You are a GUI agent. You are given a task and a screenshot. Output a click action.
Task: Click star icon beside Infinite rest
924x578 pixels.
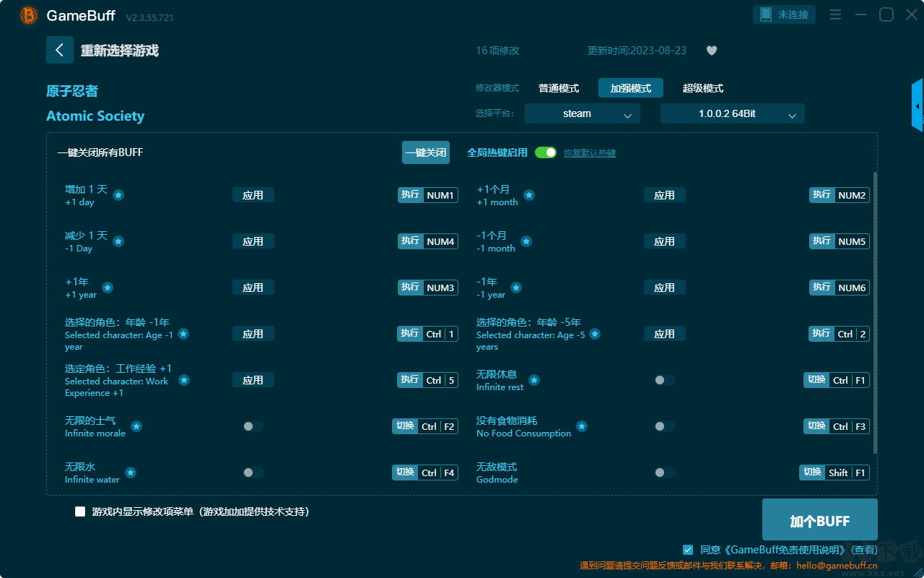point(534,380)
